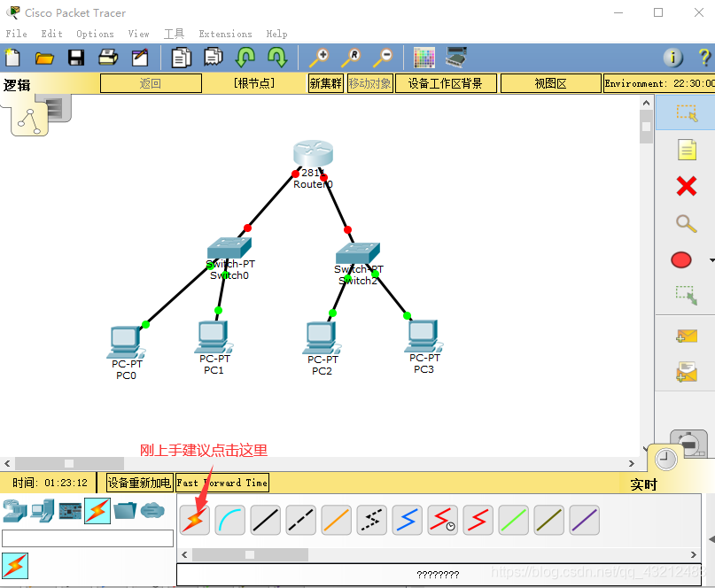The height and width of the screenshot is (588, 715).
Task: Open a file with folder icon
Action: (x=44, y=58)
